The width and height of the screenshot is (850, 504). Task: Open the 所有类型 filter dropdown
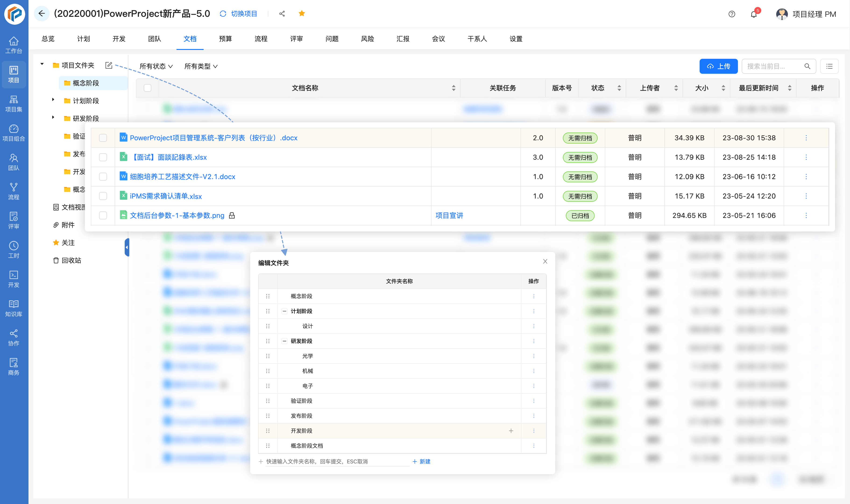point(201,66)
